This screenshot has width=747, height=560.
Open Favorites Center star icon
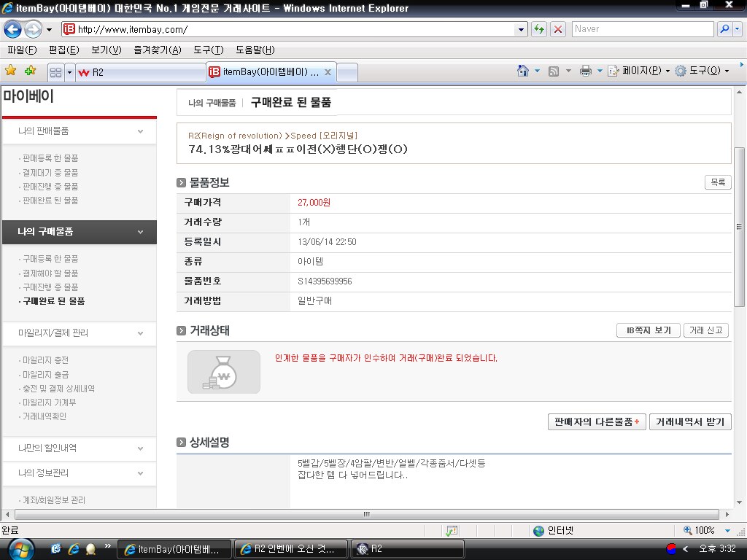point(11,71)
